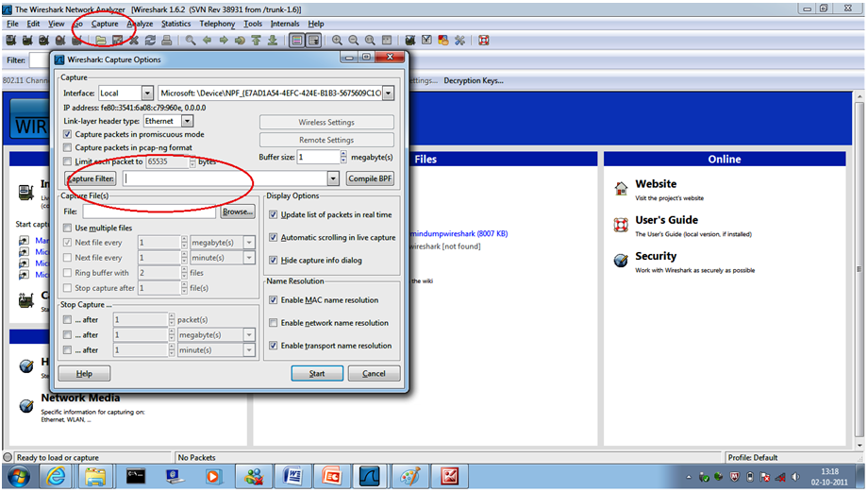
Task: Open the Edit capture filters toolbar icon
Action: (410, 41)
